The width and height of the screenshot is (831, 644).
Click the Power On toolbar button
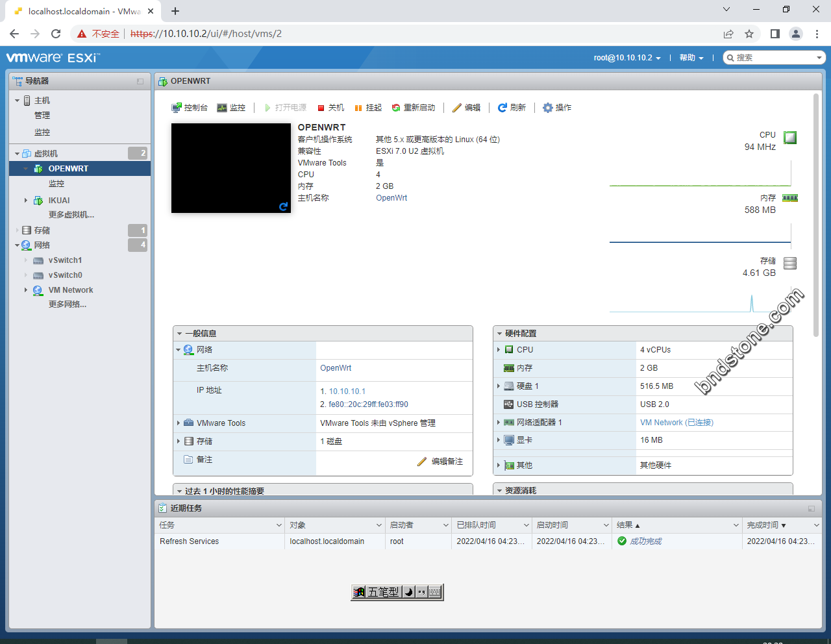pos(285,108)
